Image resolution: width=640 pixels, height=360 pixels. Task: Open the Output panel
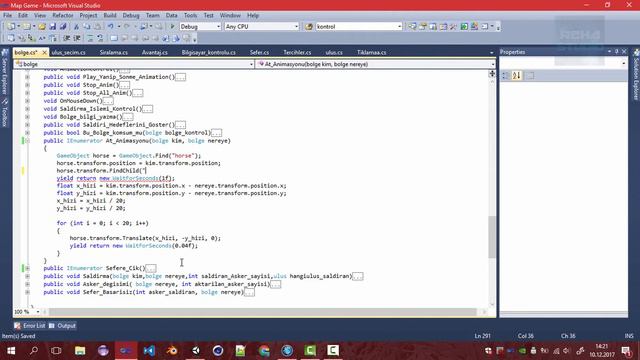click(62, 326)
